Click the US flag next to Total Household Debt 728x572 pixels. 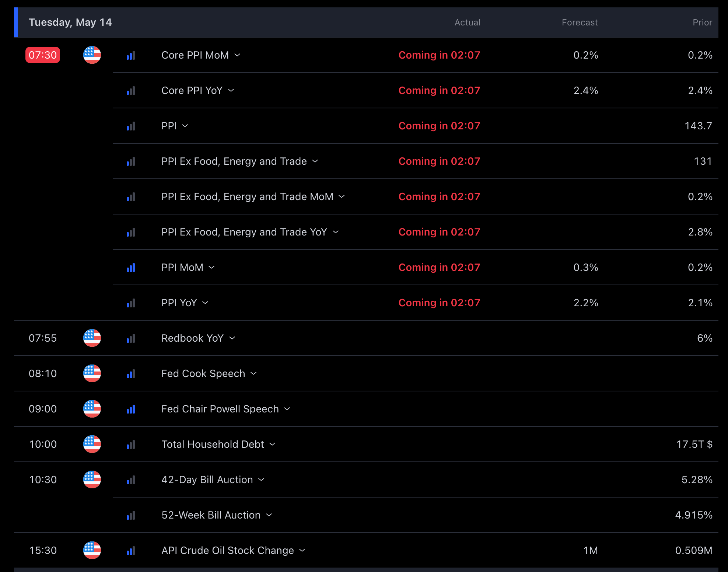92,444
